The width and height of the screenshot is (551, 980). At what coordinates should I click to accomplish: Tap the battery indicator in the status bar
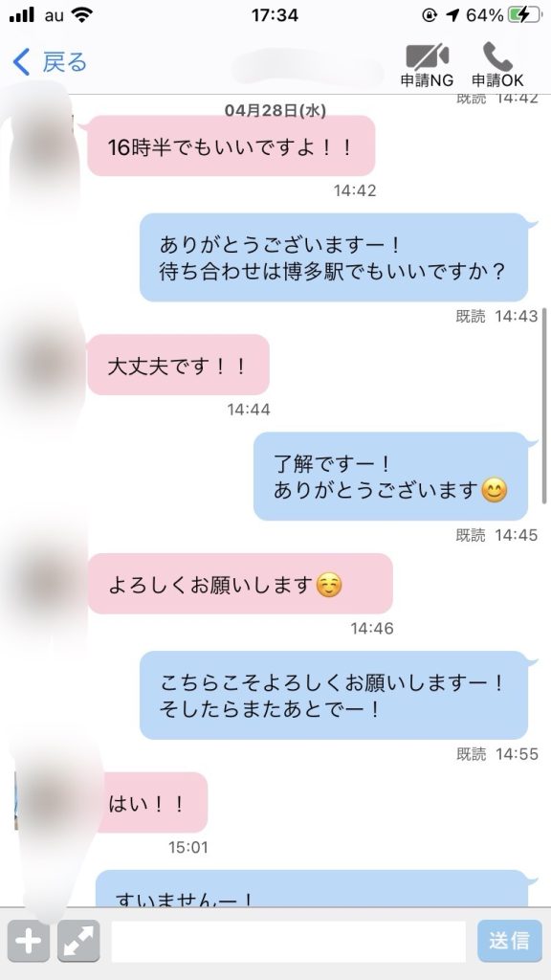(x=525, y=15)
